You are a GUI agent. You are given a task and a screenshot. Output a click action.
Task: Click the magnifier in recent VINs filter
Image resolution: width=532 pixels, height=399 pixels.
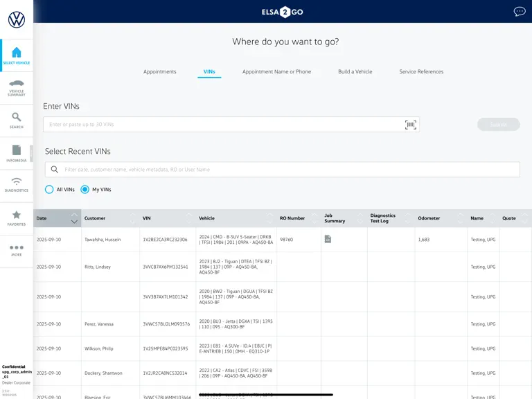point(54,169)
